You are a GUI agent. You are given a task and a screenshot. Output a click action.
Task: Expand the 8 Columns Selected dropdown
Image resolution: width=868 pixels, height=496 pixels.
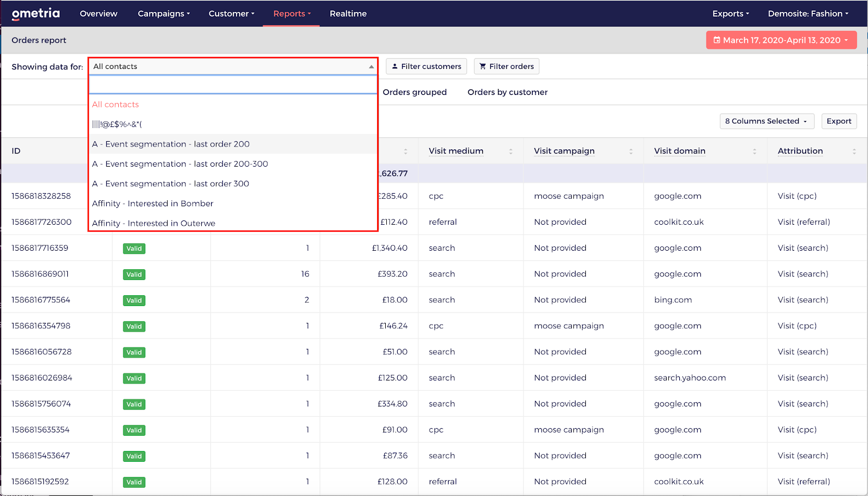766,121
